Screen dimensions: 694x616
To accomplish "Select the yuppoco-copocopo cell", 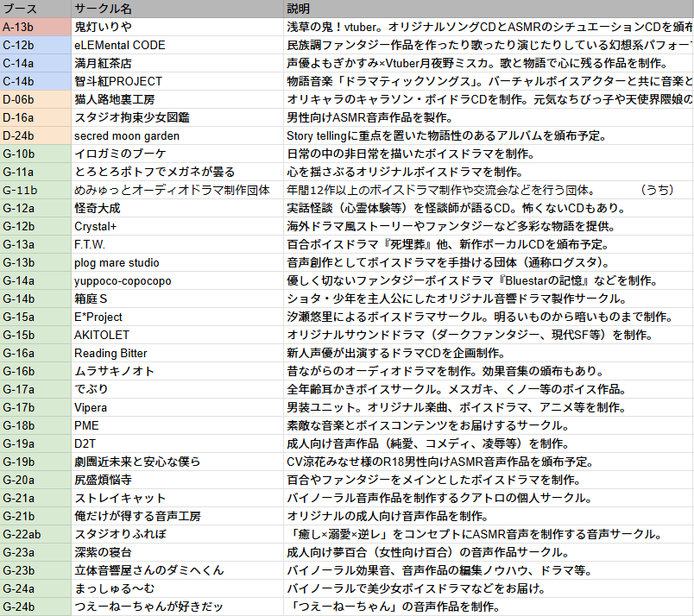I will point(178,281).
